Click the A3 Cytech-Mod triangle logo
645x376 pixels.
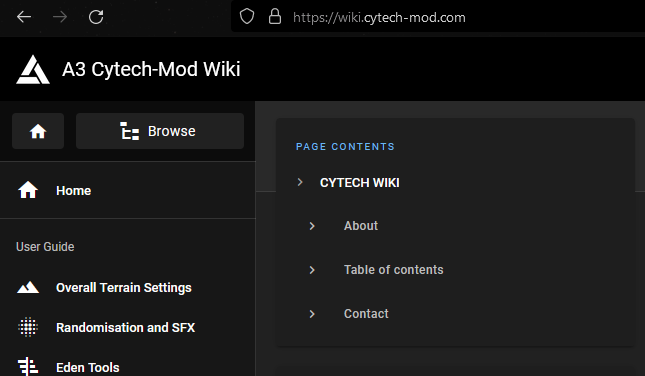(33, 70)
